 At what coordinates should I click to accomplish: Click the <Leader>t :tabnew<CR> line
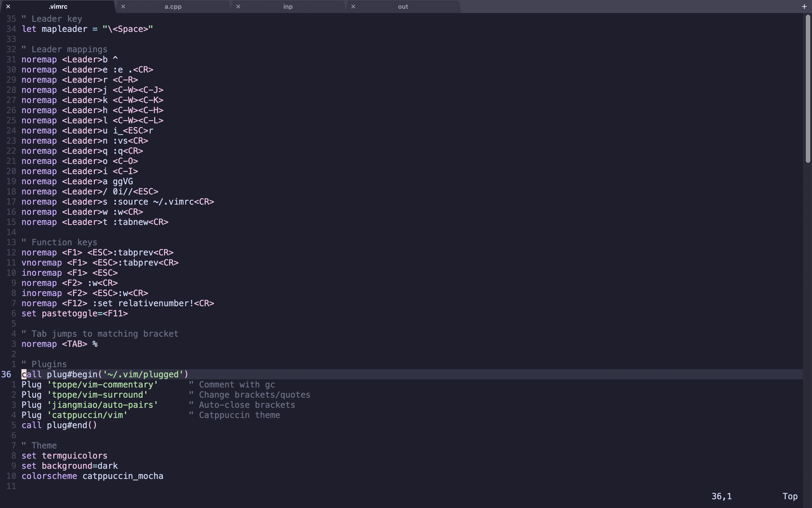point(95,222)
